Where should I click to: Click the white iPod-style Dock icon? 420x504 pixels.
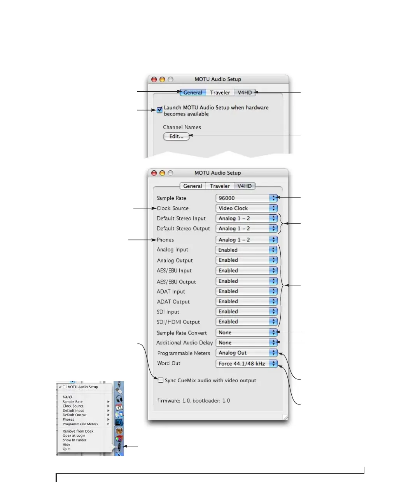pos(119,390)
